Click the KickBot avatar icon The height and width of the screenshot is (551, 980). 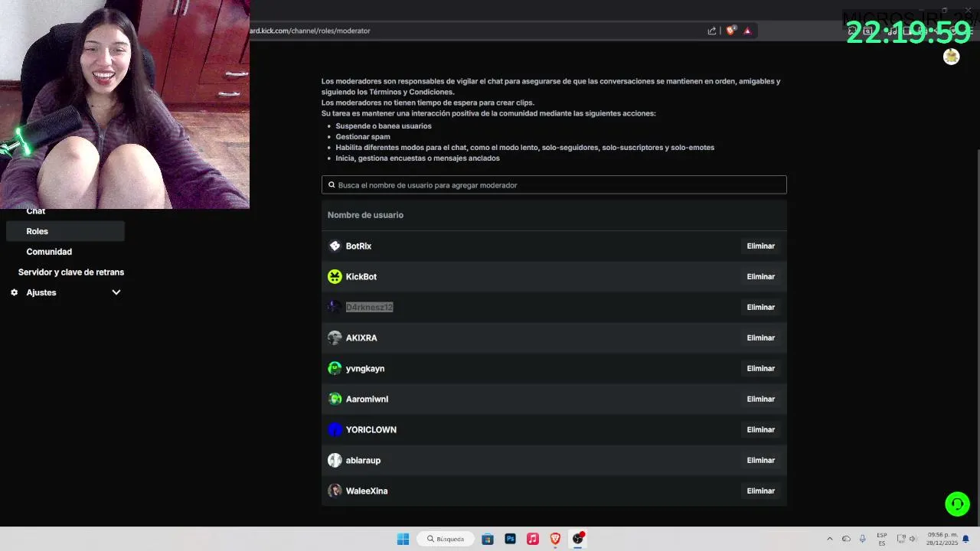(x=335, y=276)
